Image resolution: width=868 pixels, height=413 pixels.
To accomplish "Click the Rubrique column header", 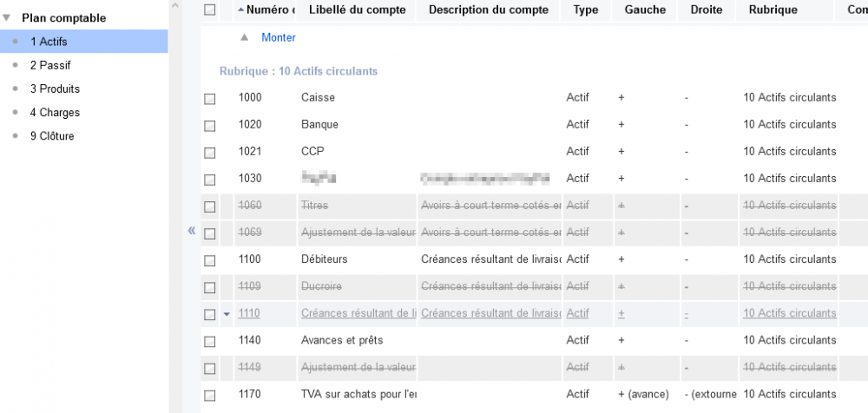I will tap(766, 10).
